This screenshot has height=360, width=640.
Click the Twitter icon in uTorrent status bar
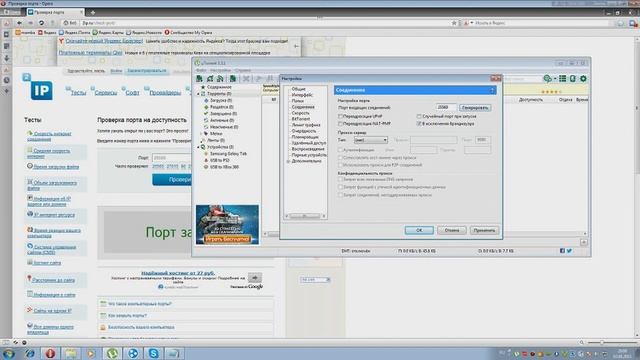click(569, 251)
